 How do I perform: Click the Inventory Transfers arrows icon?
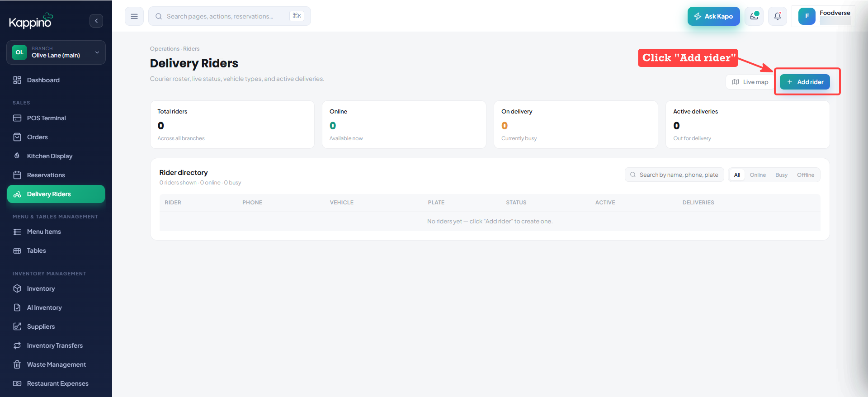point(17,345)
